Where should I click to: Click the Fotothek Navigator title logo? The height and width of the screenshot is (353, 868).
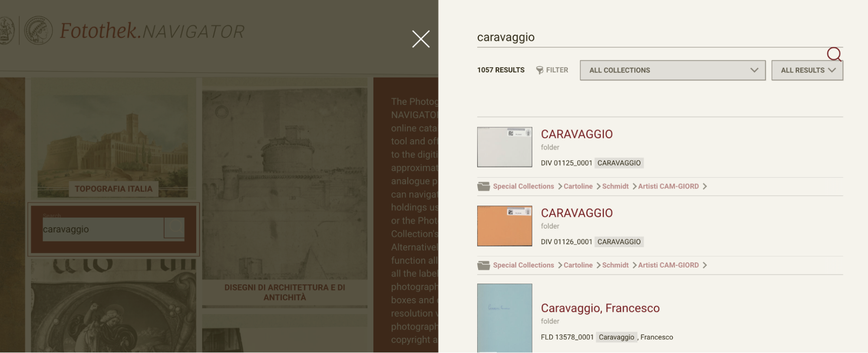[152, 31]
